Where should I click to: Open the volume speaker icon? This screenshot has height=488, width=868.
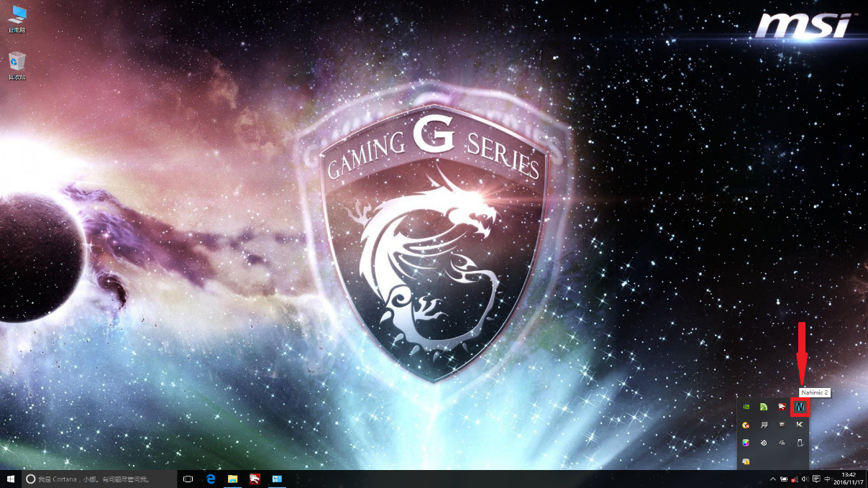click(x=805, y=479)
